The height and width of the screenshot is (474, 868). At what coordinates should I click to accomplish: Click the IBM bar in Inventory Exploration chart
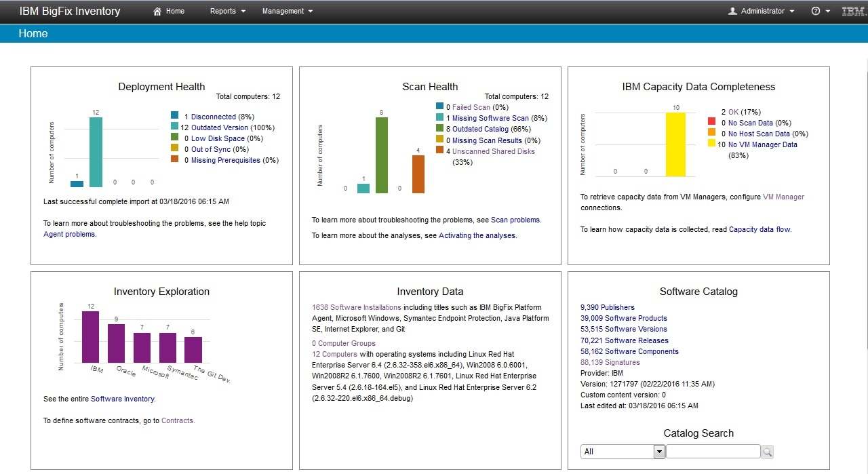(x=90, y=337)
